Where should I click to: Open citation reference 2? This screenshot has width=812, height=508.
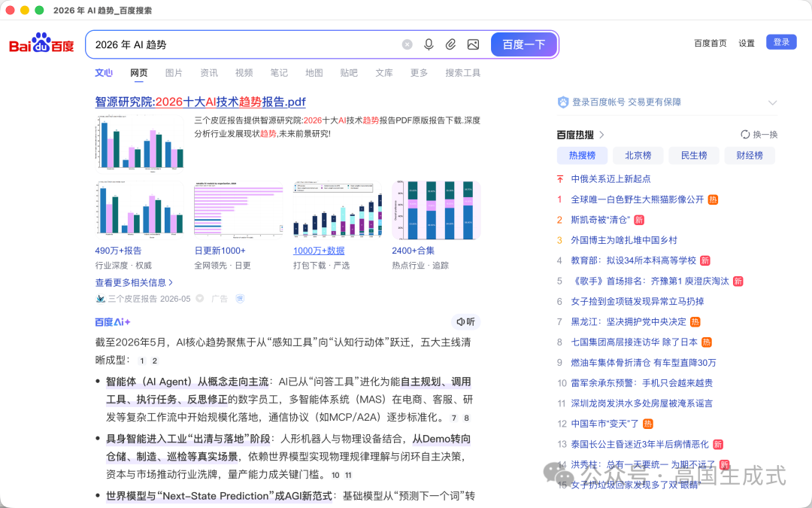(154, 360)
